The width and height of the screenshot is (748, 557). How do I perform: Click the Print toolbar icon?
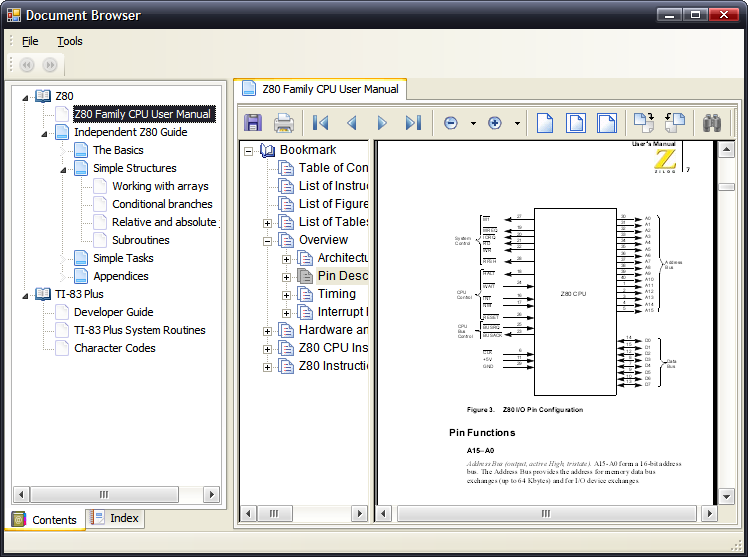point(283,123)
